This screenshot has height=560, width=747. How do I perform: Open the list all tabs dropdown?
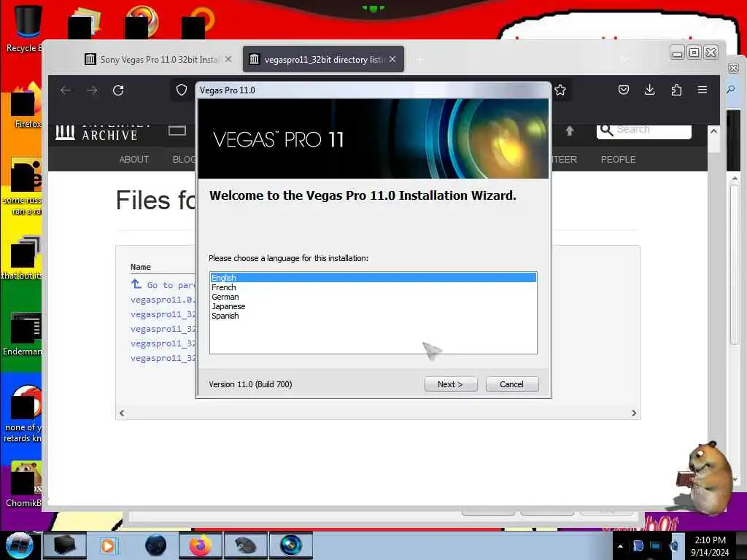coord(624,59)
